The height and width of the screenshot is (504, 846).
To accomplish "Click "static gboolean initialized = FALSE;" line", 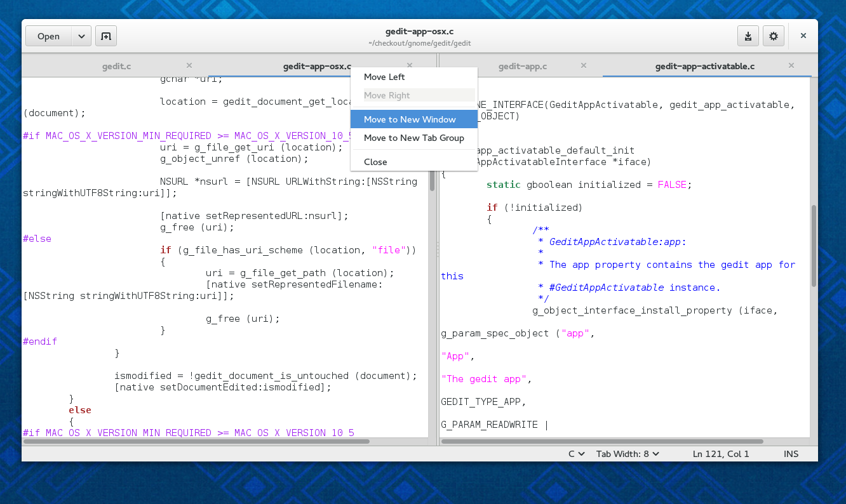I will (589, 185).
